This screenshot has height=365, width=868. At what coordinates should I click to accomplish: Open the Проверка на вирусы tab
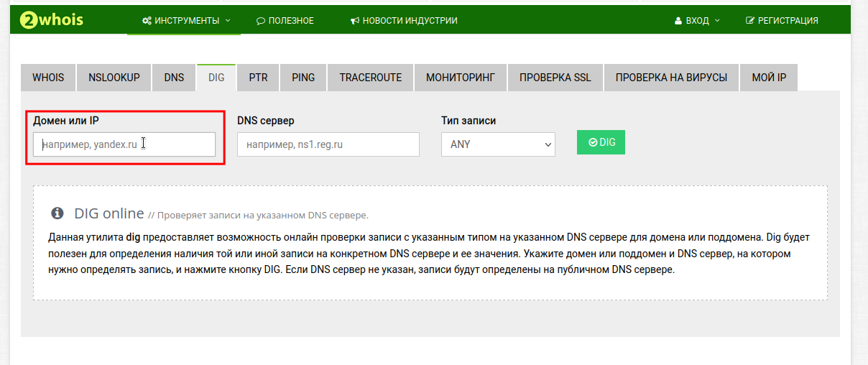[x=671, y=78]
